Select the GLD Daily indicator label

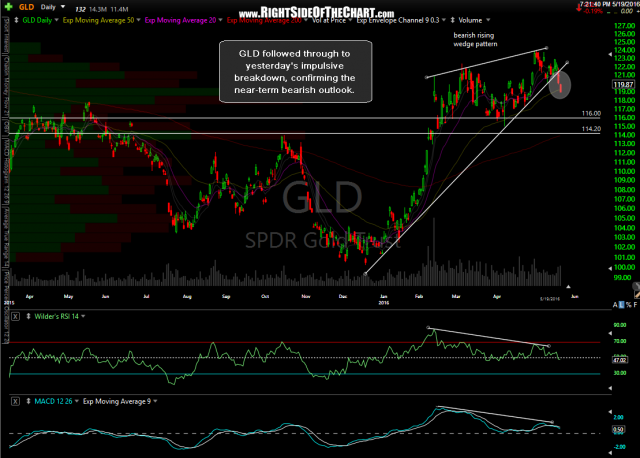tap(37, 20)
